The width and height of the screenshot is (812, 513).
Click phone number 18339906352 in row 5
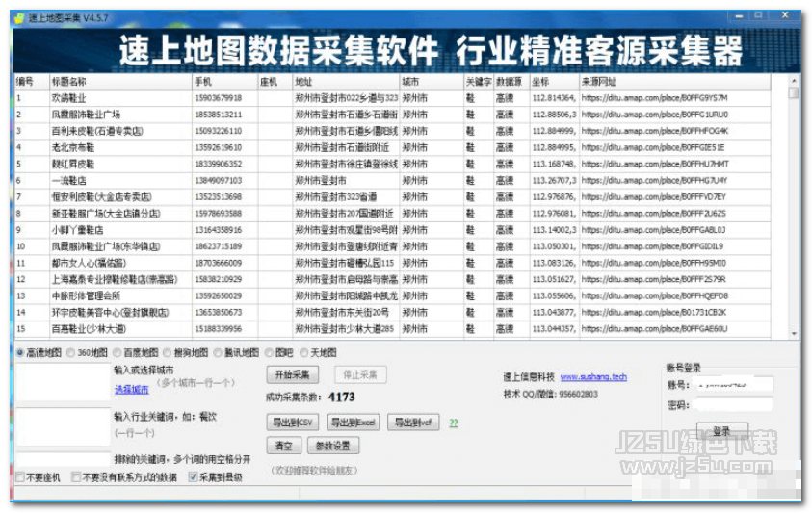218,164
